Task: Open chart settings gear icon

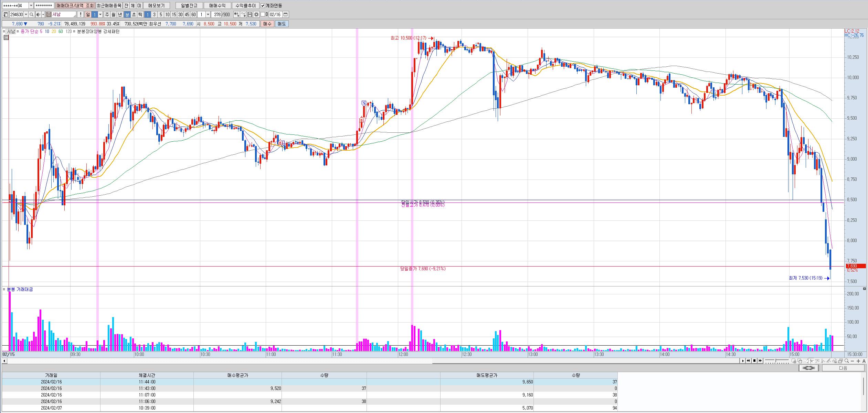Action: [x=256, y=14]
